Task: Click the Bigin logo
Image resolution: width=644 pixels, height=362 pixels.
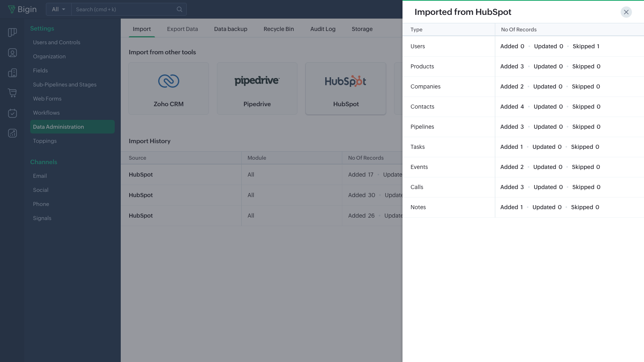Action: coord(22,9)
